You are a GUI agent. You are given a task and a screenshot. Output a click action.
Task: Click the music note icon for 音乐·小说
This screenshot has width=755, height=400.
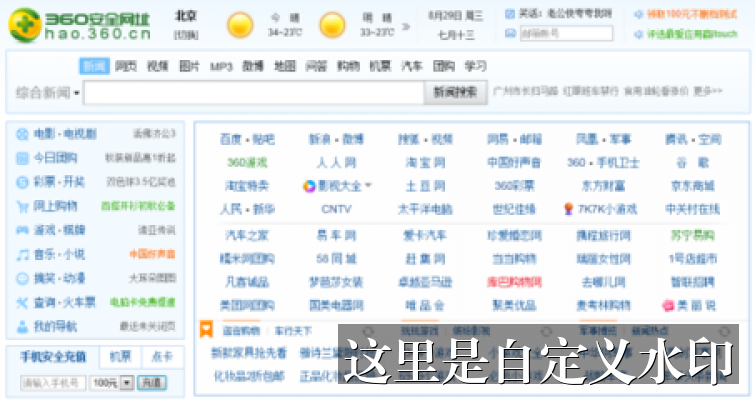[x=22, y=254]
